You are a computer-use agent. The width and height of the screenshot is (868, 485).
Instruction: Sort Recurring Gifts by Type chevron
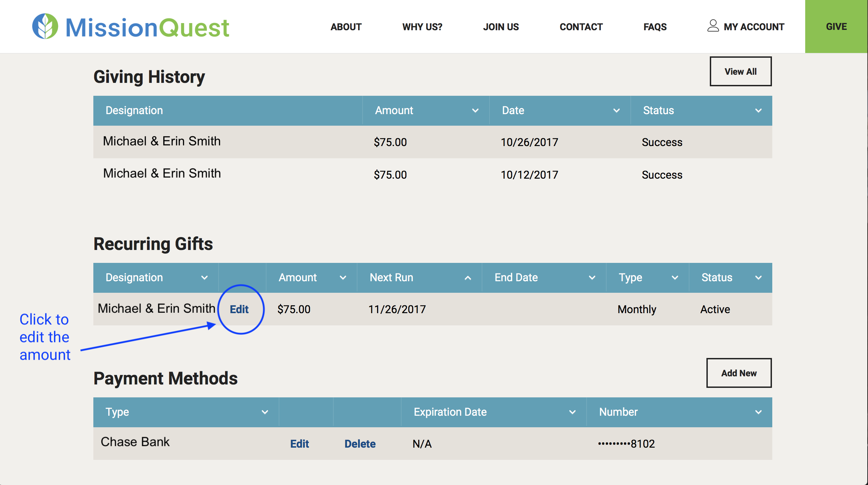[x=675, y=278]
